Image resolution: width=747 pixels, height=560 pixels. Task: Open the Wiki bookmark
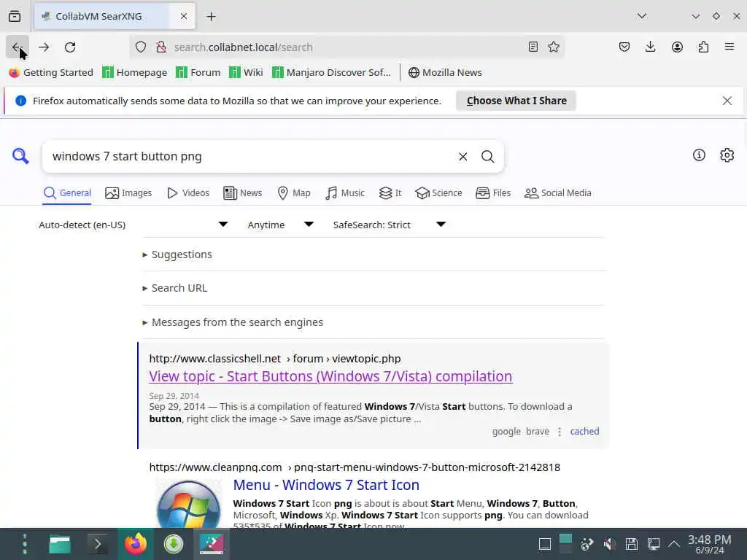(246, 72)
